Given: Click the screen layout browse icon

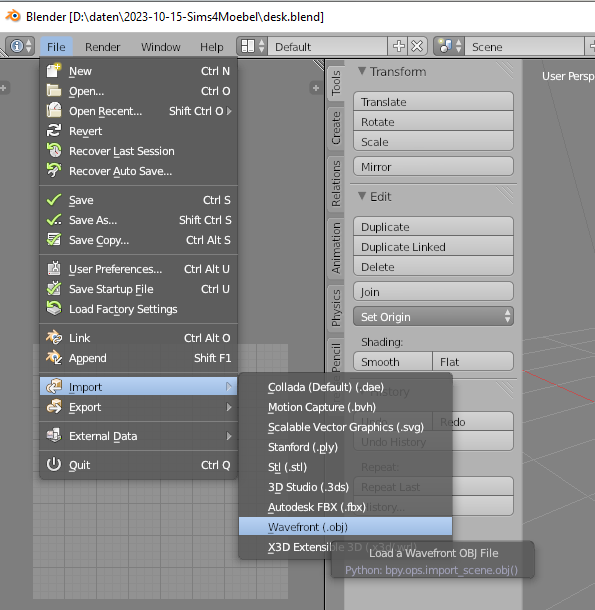Looking at the screenshot, I should 252,46.
